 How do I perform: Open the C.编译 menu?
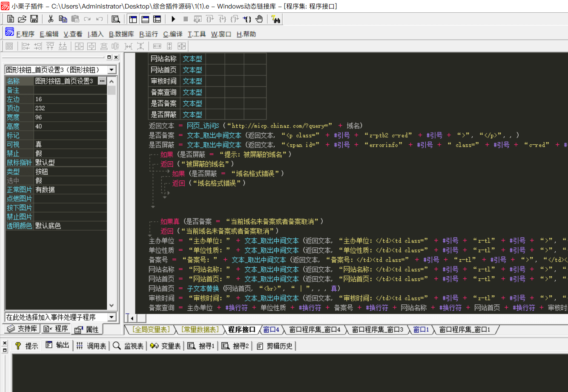172,34
